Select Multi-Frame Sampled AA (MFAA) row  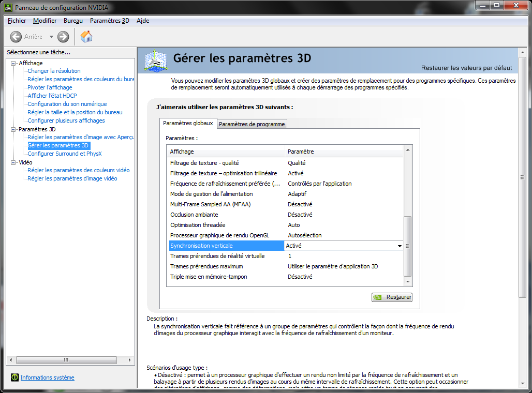[286, 204]
